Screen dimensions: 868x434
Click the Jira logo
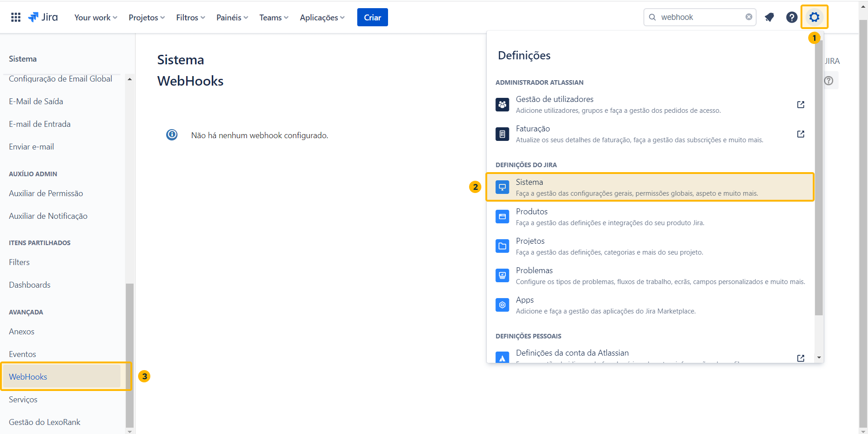43,17
